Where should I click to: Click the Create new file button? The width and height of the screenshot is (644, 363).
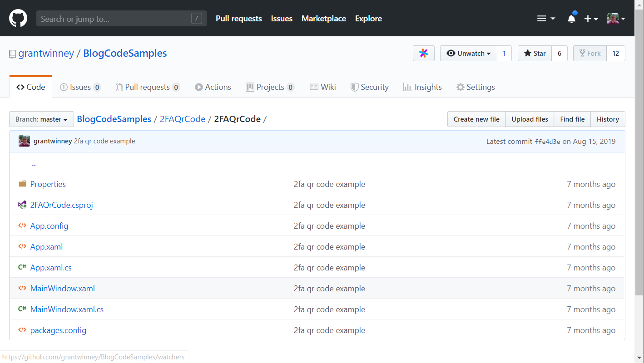pos(476,119)
